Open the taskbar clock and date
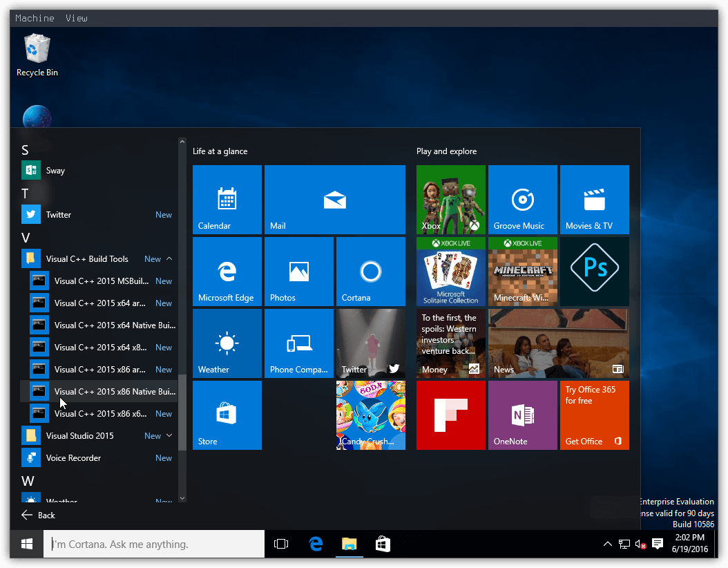The height and width of the screenshot is (568, 728). [690, 543]
